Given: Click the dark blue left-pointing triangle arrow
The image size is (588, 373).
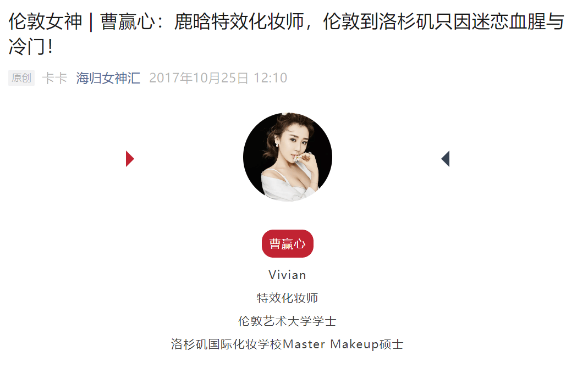Looking at the screenshot, I should click(446, 159).
